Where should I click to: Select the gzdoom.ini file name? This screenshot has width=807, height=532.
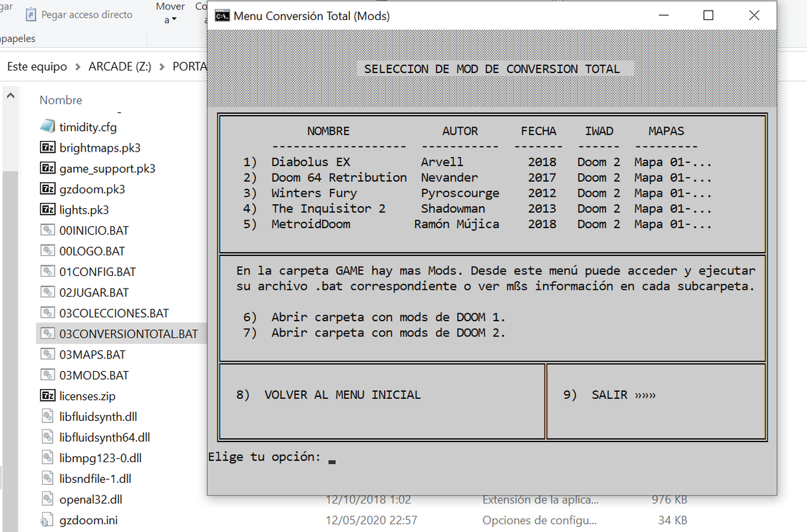[x=88, y=520]
